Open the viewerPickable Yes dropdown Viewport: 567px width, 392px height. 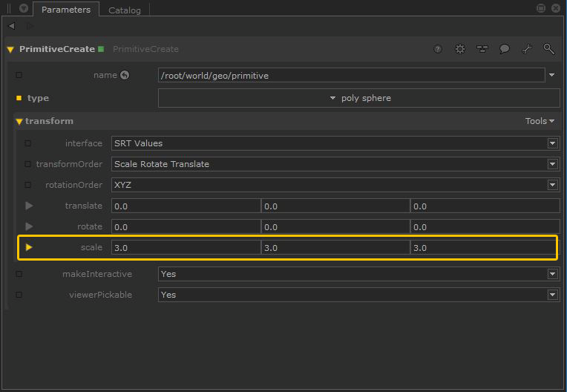tap(358, 295)
